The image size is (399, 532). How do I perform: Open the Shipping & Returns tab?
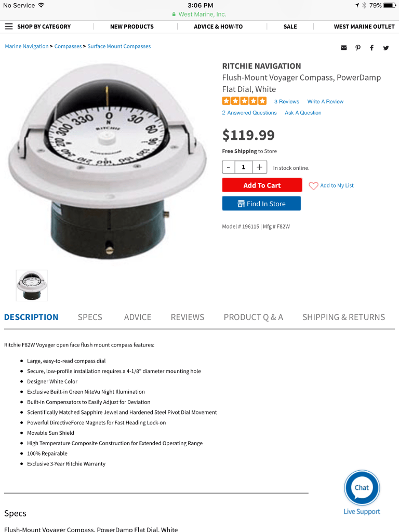[344, 317]
